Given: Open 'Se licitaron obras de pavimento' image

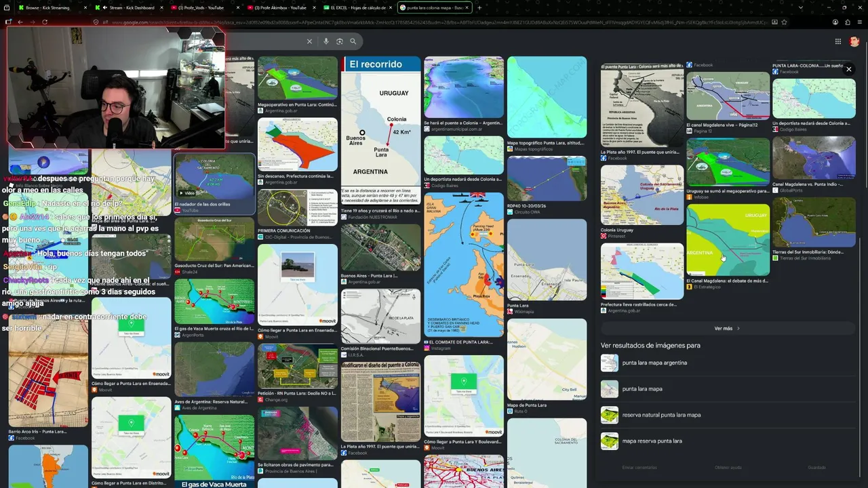Looking at the screenshot, I should (297, 432).
